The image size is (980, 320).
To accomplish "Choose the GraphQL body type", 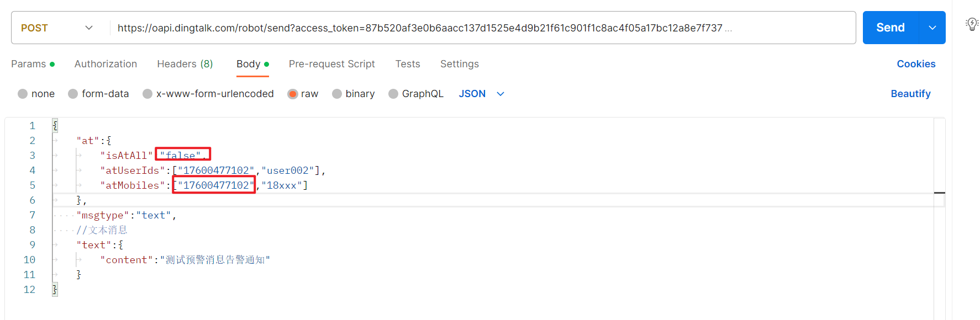I will (x=393, y=94).
